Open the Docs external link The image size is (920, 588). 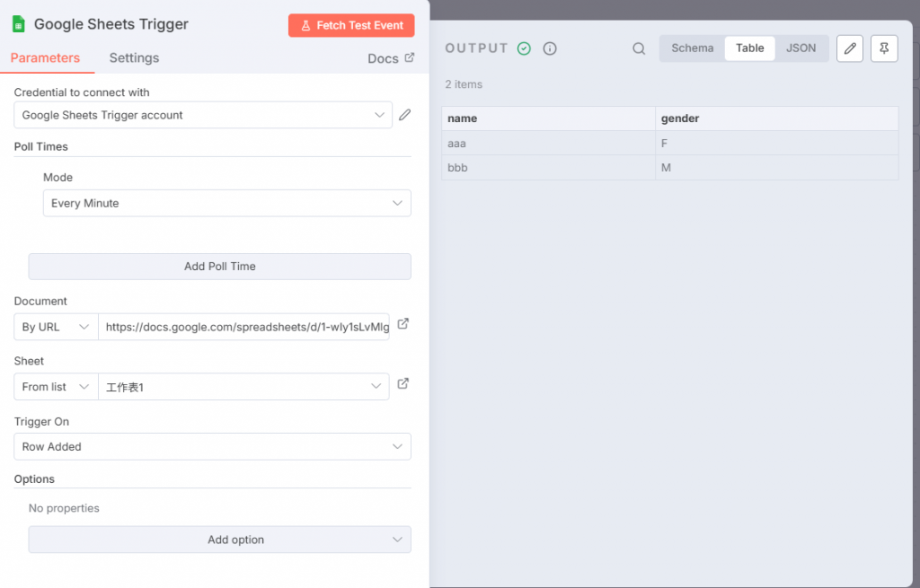point(391,58)
